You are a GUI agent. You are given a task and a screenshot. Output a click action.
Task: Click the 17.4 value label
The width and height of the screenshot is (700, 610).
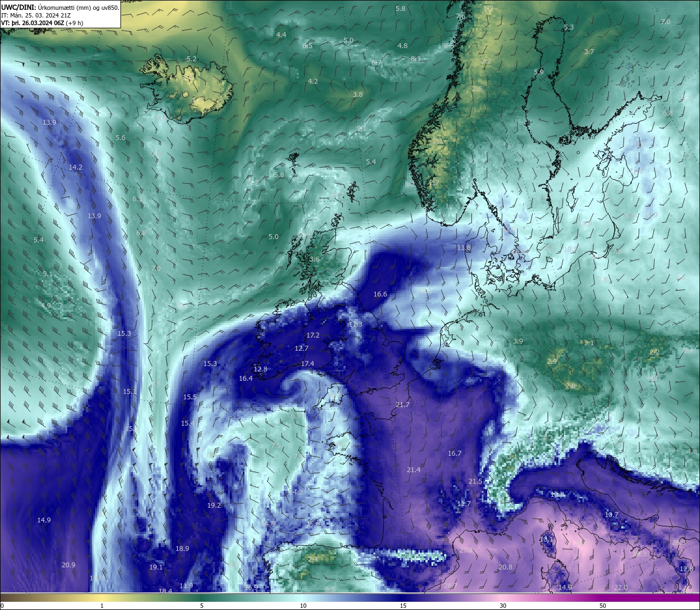click(307, 363)
